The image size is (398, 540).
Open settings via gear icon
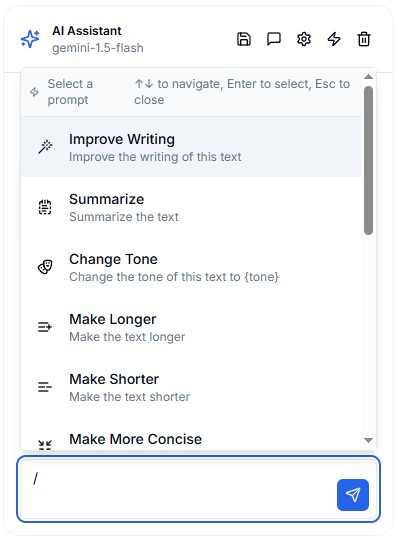(304, 39)
